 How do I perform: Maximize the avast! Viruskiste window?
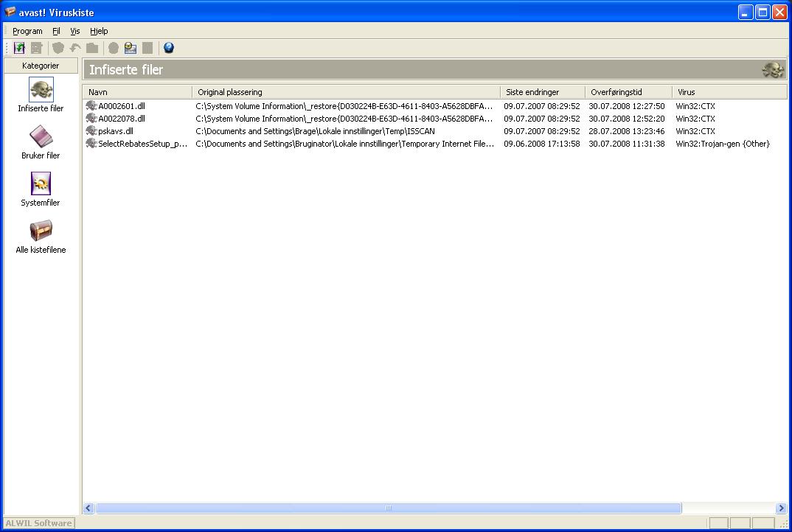click(x=763, y=12)
